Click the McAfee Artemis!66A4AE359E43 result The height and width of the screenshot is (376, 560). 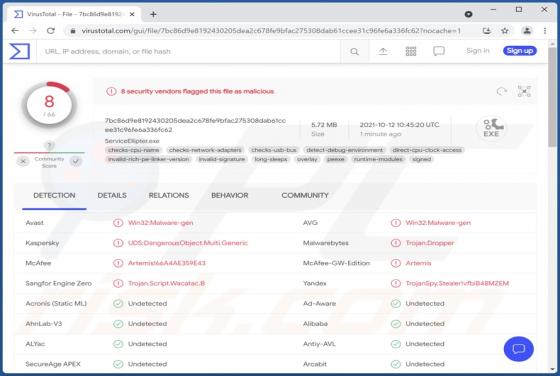pyautogui.click(x=167, y=263)
